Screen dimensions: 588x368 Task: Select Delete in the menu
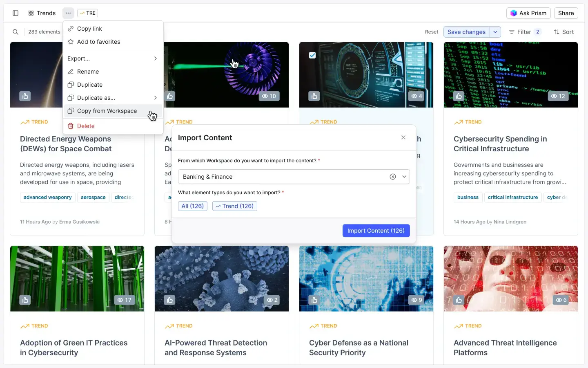113,126
